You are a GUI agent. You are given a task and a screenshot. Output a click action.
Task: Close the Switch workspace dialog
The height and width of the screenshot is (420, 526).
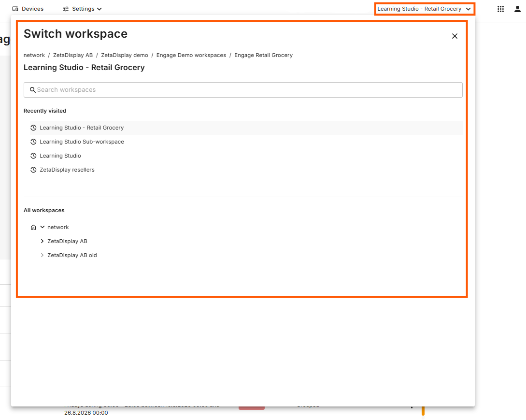click(455, 36)
